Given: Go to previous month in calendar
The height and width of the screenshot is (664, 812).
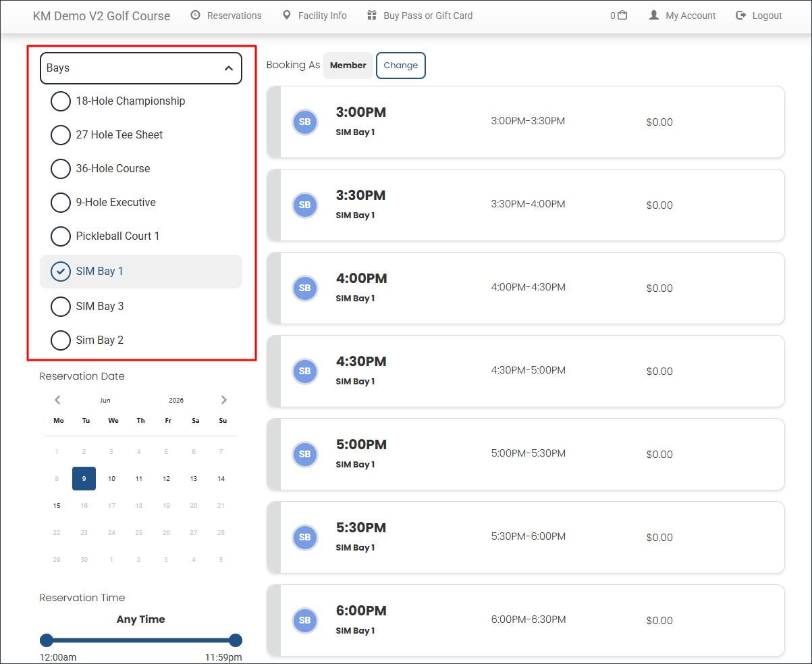Looking at the screenshot, I should [57, 400].
